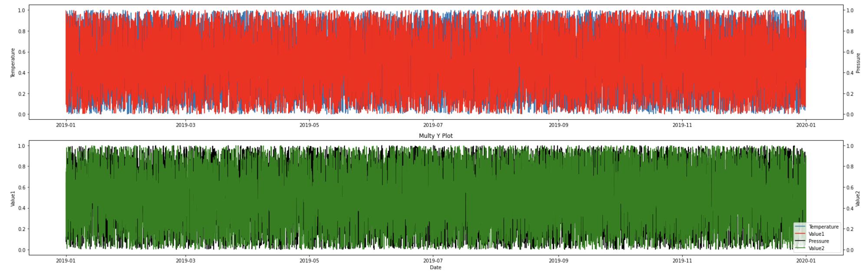Click the 1.0 tick on the Value1 axis
The image size is (868, 273).
(x=21, y=146)
